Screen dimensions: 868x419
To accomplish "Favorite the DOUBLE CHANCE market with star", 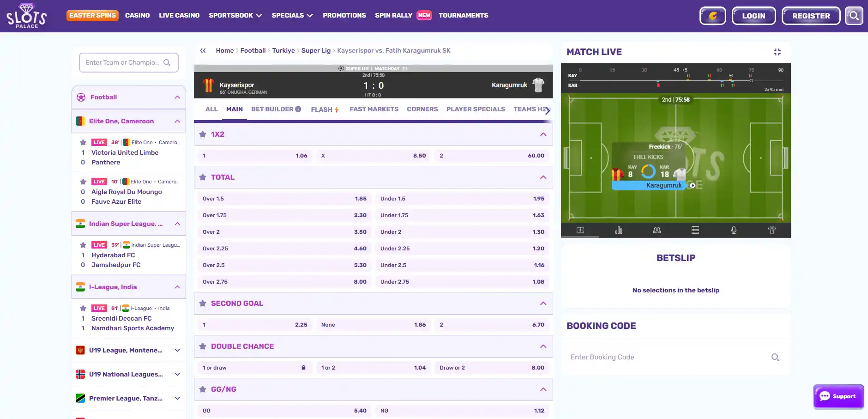I will click(203, 346).
